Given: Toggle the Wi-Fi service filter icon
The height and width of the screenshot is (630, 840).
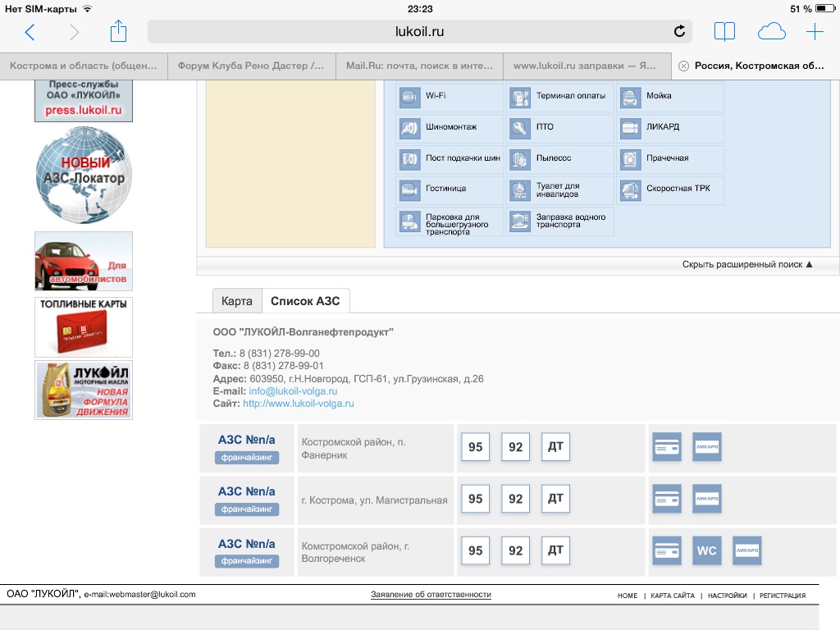Looking at the screenshot, I should tap(410, 98).
